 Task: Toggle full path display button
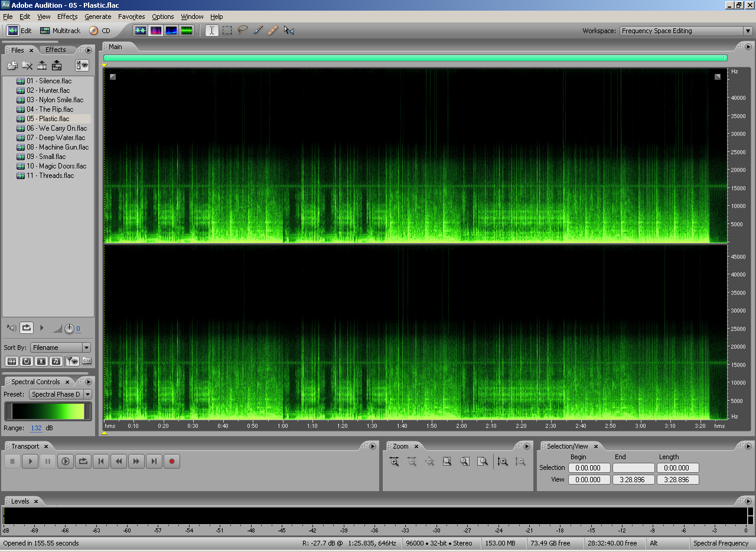[87, 361]
